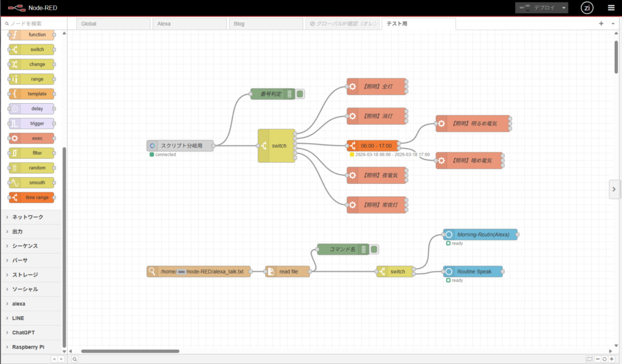622x364 pixels.
Task: Show the right sidebar using the chevron handle
Action: point(614,189)
